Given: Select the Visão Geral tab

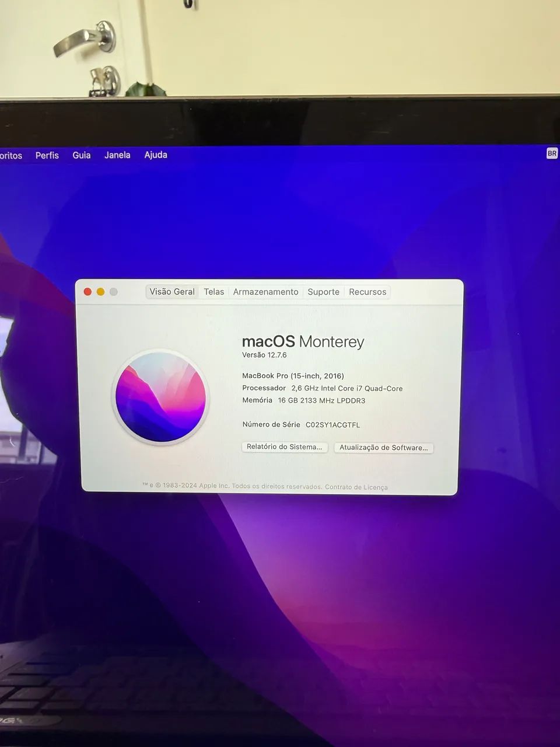Looking at the screenshot, I should pos(172,292).
